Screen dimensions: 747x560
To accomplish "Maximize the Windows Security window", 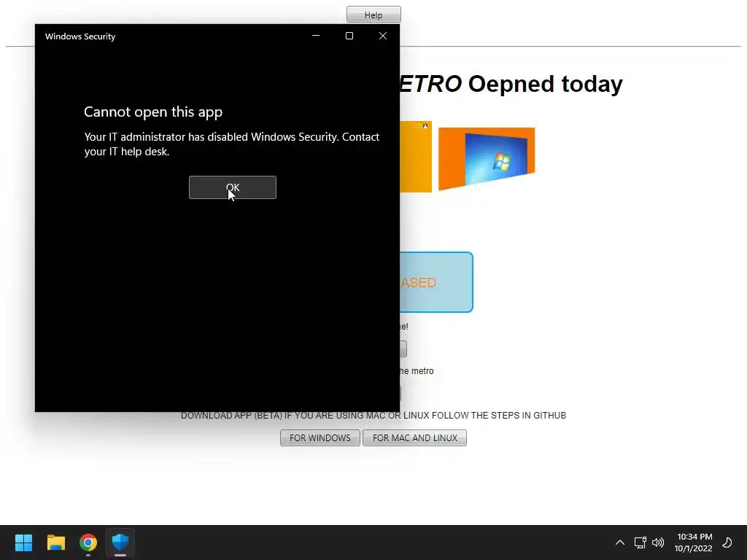I will coord(349,36).
